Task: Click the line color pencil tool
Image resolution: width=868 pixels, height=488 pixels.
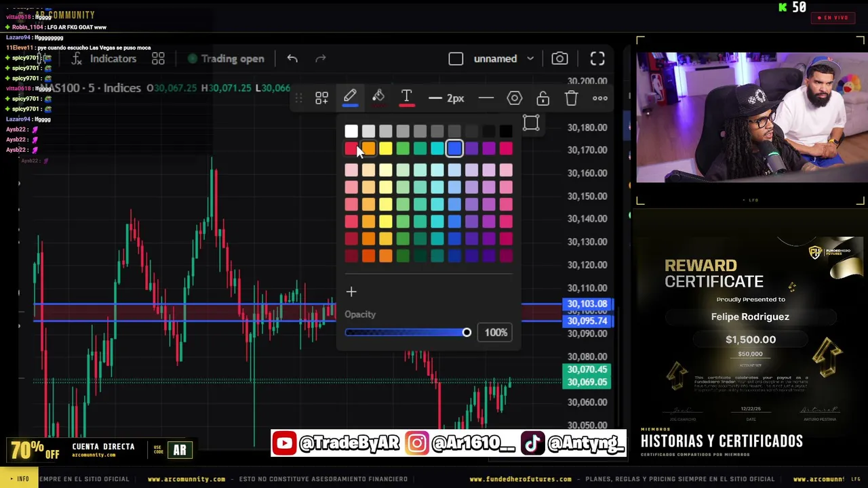Action: tap(350, 98)
